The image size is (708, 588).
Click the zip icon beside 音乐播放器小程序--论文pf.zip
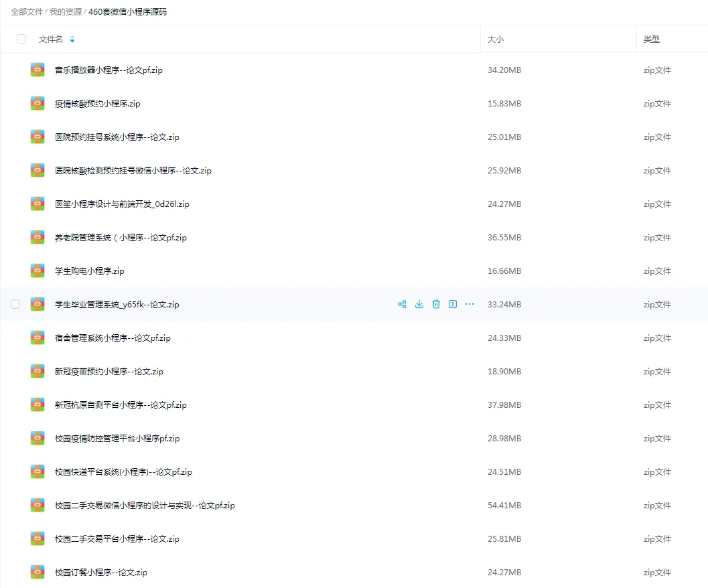(x=38, y=70)
